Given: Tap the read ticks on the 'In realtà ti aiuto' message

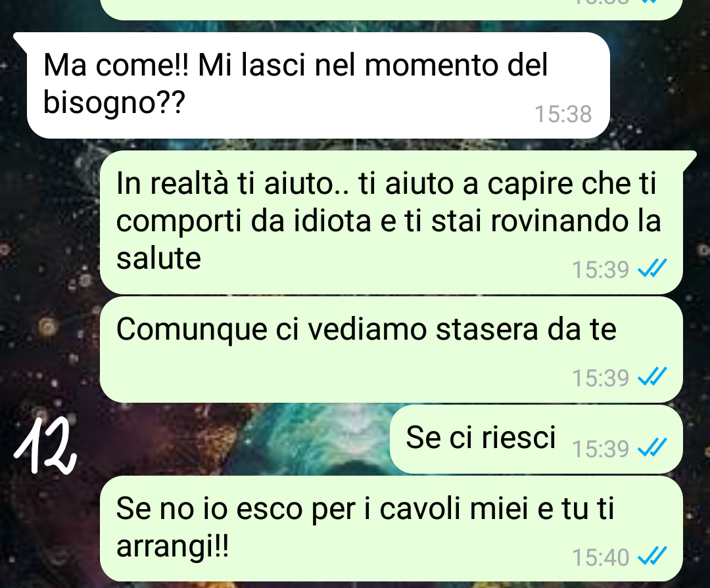Looking at the screenshot, I should [652, 268].
